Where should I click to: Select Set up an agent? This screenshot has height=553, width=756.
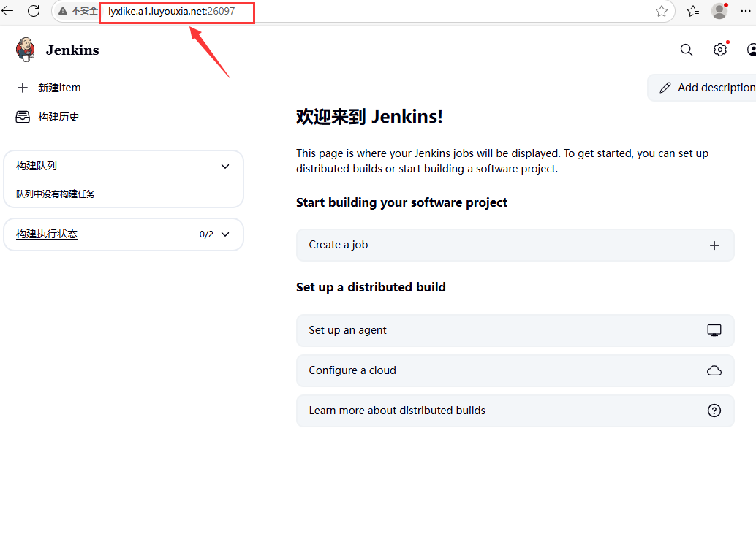[x=515, y=330]
